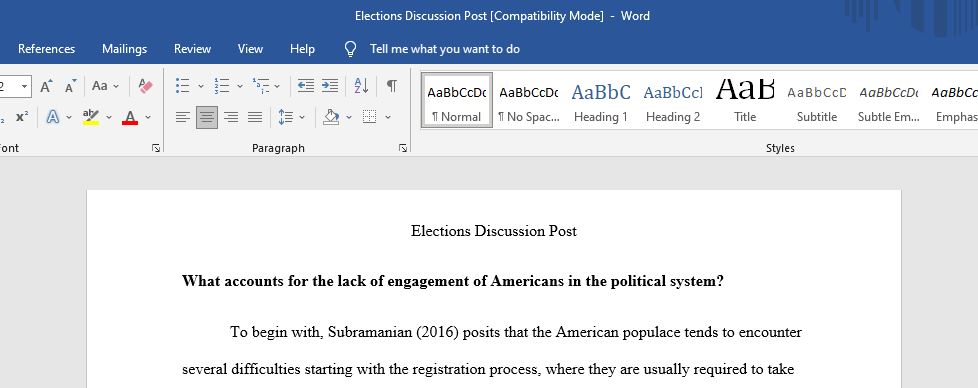The image size is (978, 388).
Task: Apply the Heading 1 style
Action: [601, 100]
